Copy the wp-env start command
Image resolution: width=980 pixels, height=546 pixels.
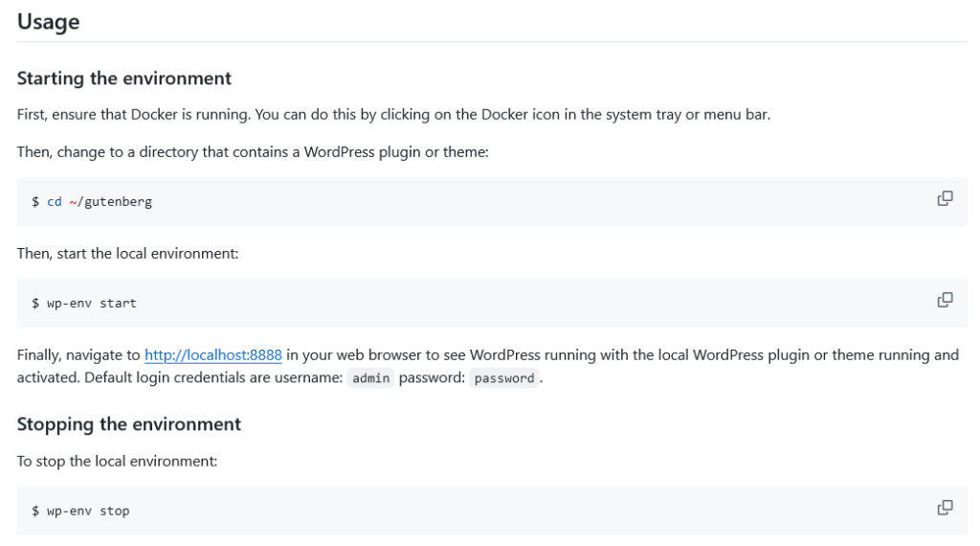[x=945, y=301]
